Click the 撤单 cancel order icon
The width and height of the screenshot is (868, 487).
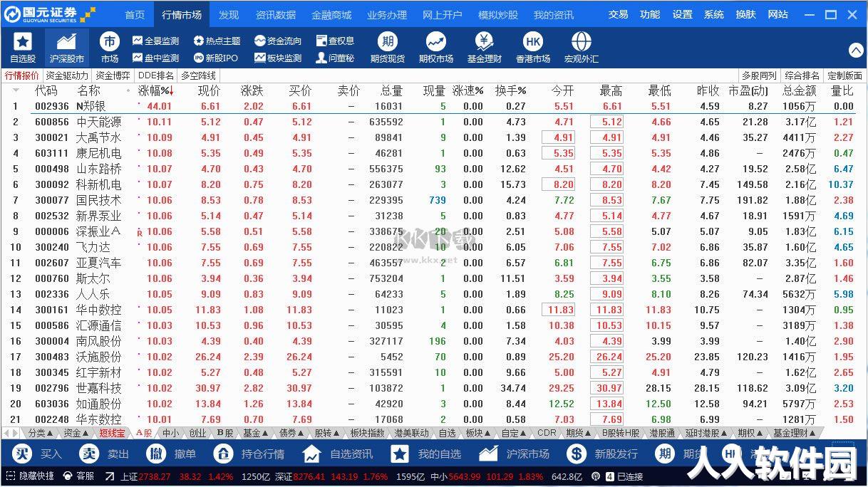pyautogui.click(x=156, y=454)
